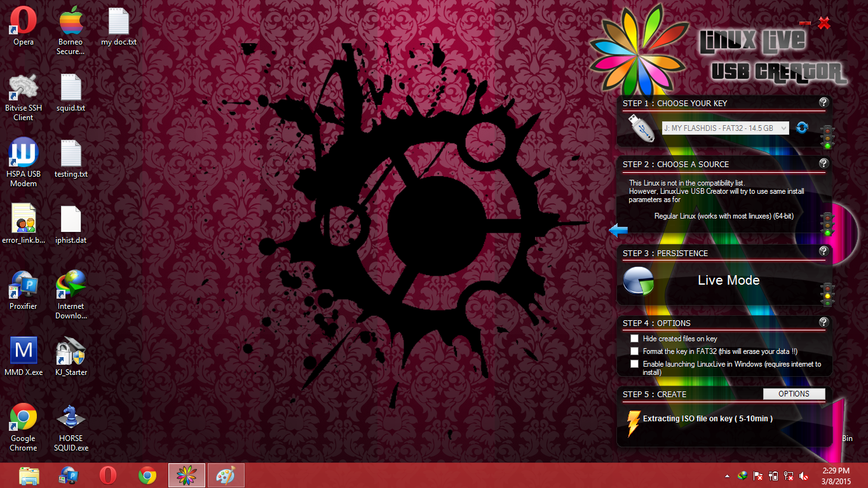The height and width of the screenshot is (488, 868).
Task: Select the Borneo Secure desktop icon
Action: click(x=71, y=31)
